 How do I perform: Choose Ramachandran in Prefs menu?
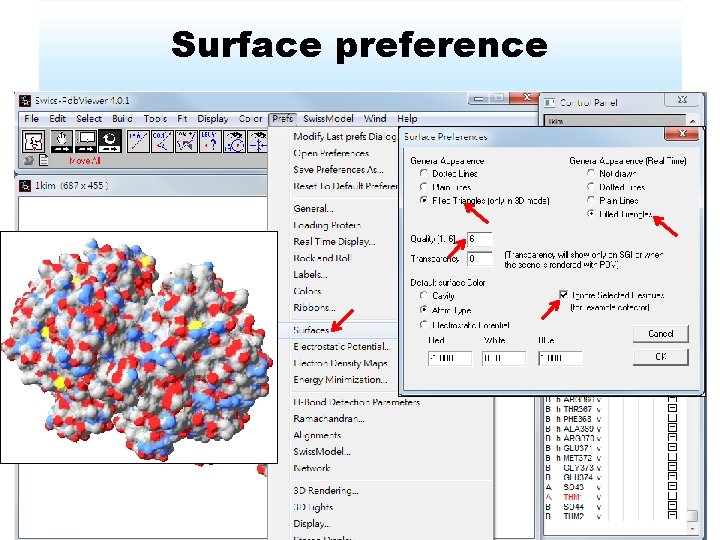tap(329, 418)
